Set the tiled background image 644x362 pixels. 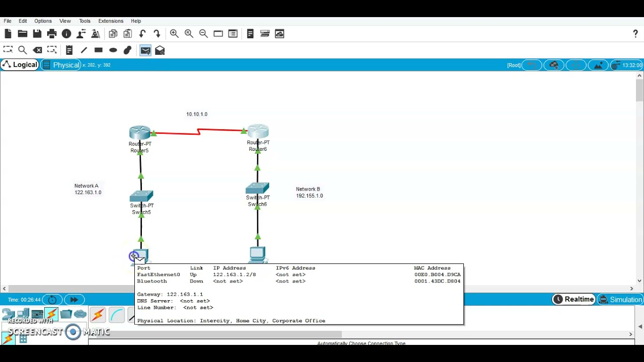point(598,65)
